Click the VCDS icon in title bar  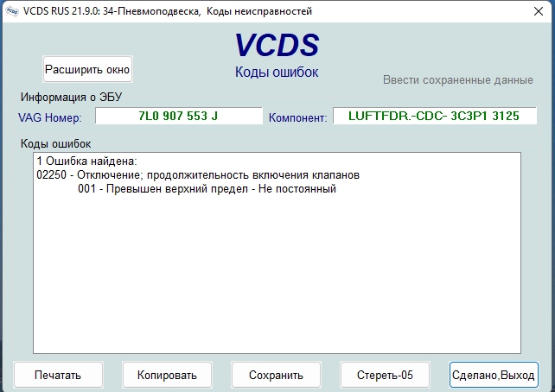tap(12, 11)
